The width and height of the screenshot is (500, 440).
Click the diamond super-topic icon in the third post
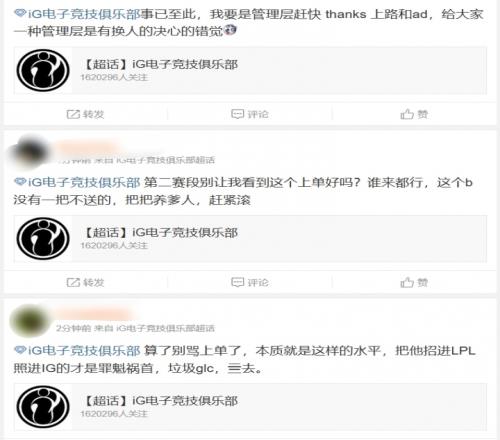click(20, 350)
